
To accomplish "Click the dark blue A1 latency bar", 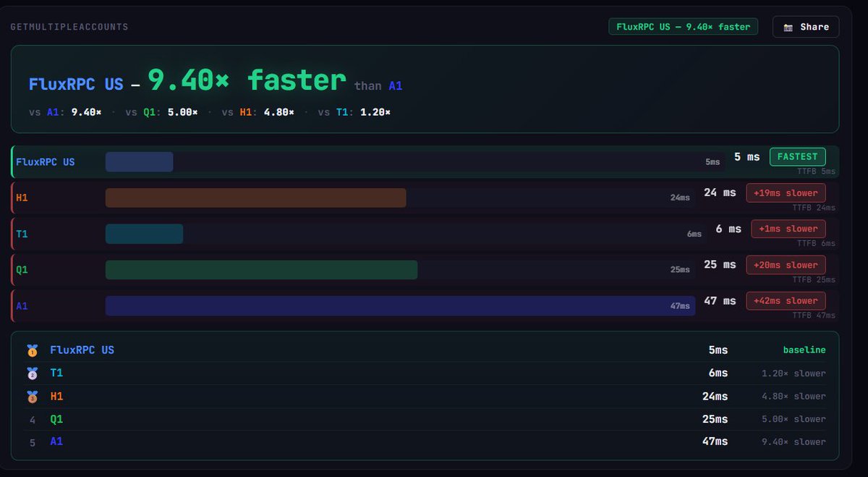I will pyautogui.click(x=400, y=305).
